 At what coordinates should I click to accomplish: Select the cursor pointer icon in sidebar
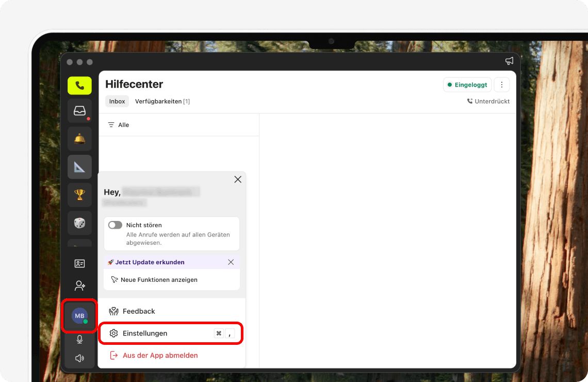pyautogui.click(x=79, y=166)
